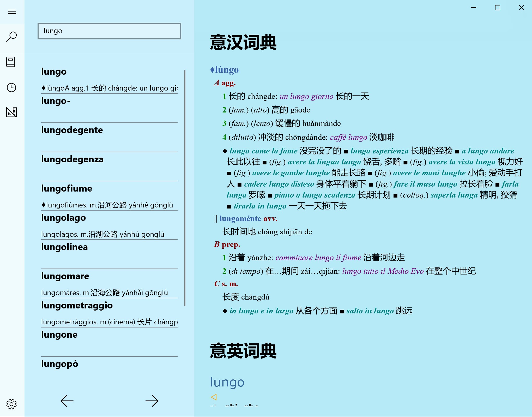This screenshot has width=532, height=417.
Task: Open the lungometraggio entry
Action: coord(77,305)
